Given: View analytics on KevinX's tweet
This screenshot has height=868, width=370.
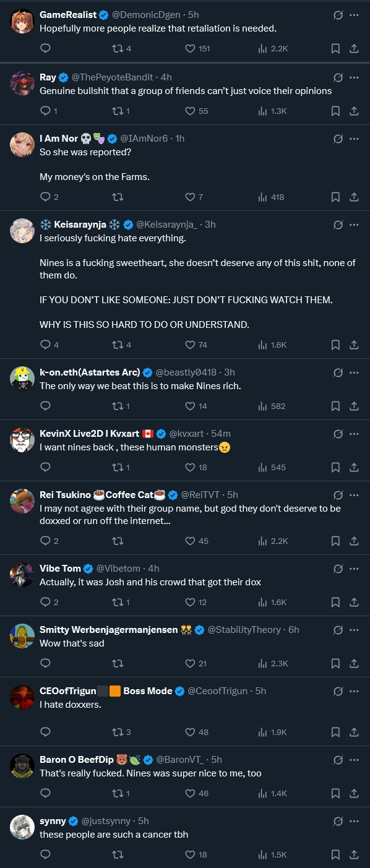Looking at the screenshot, I should 272,467.
